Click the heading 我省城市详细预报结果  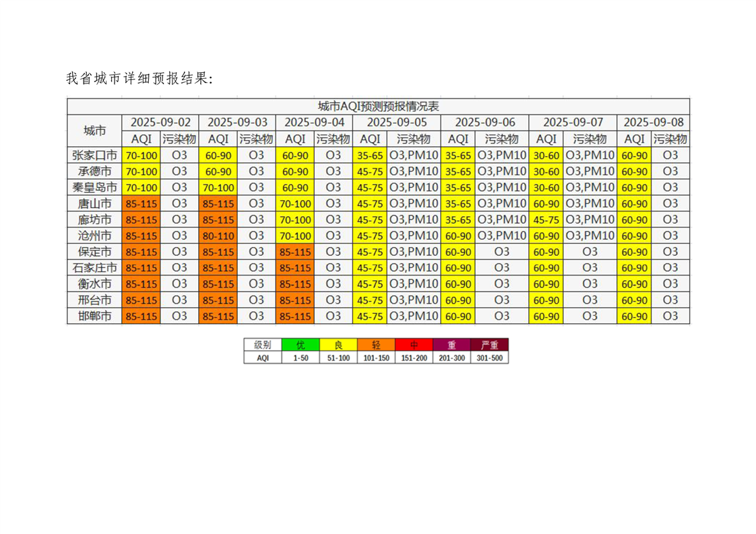click(x=139, y=79)
